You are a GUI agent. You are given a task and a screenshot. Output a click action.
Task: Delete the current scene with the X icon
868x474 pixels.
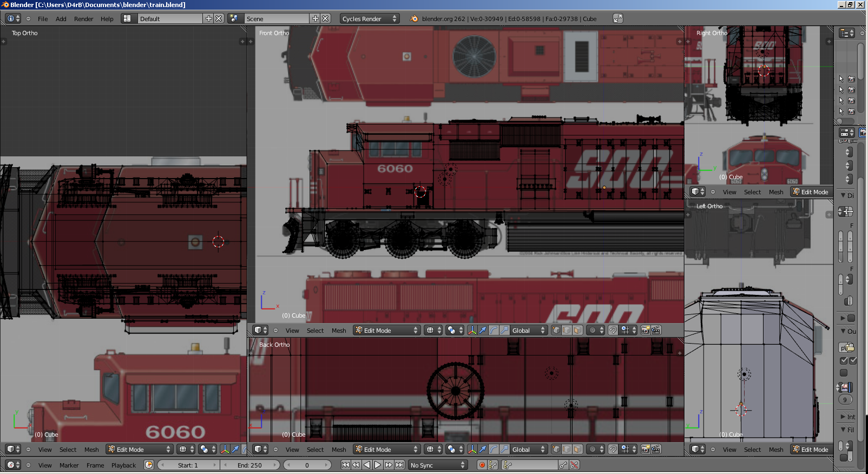325,18
